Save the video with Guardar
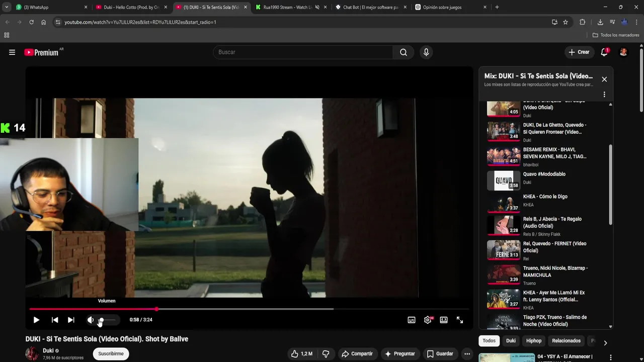 coord(440,353)
